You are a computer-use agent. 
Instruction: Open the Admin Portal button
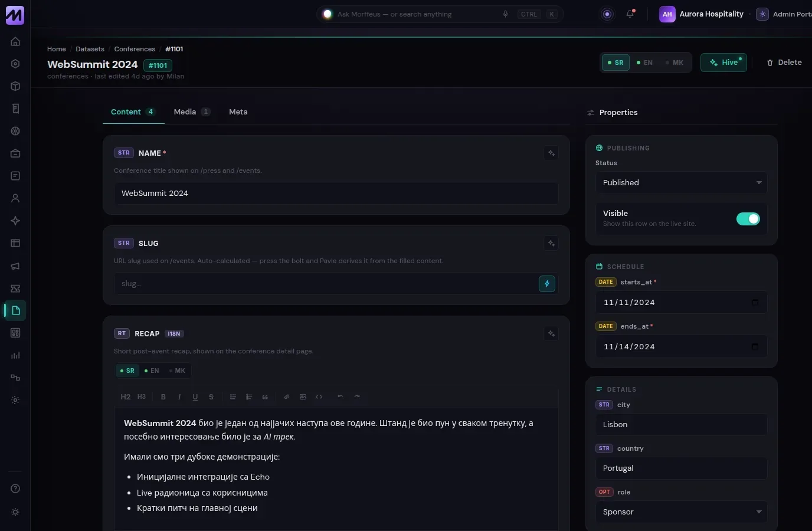coord(784,14)
